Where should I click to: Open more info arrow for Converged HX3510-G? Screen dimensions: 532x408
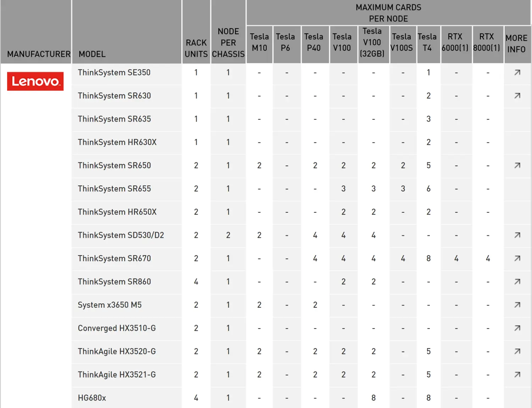pyautogui.click(x=517, y=328)
